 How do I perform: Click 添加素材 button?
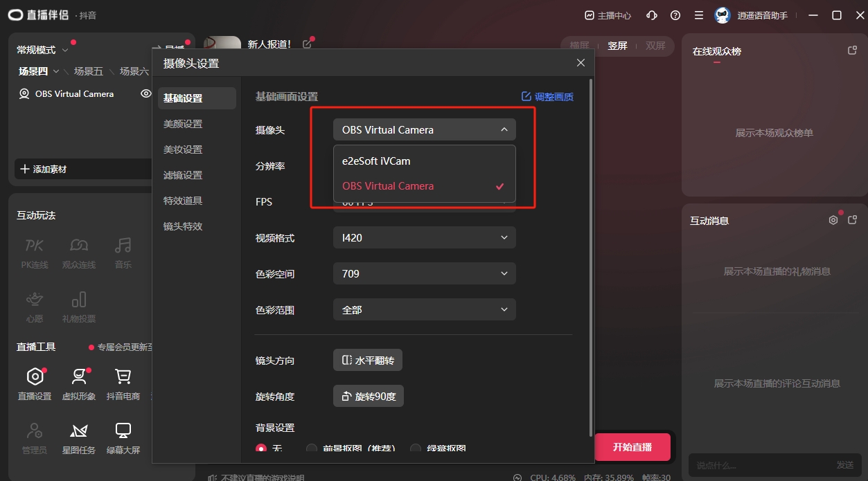coord(83,169)
